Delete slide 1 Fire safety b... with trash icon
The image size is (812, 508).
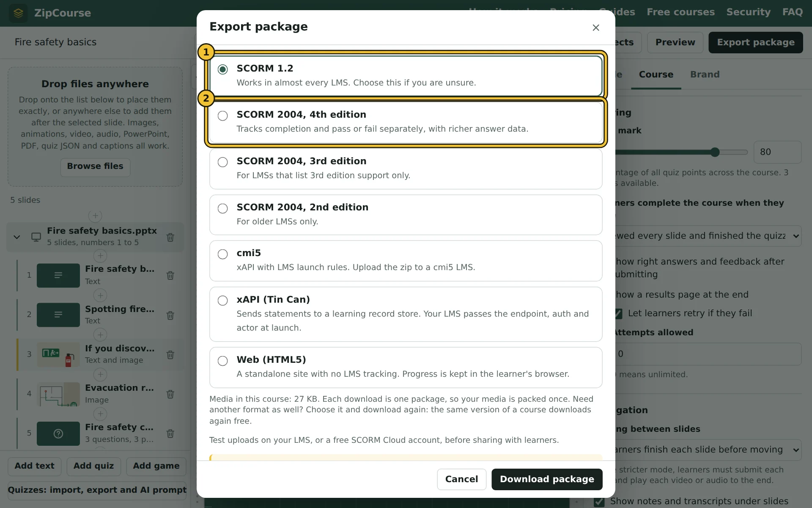pos(170,276)
